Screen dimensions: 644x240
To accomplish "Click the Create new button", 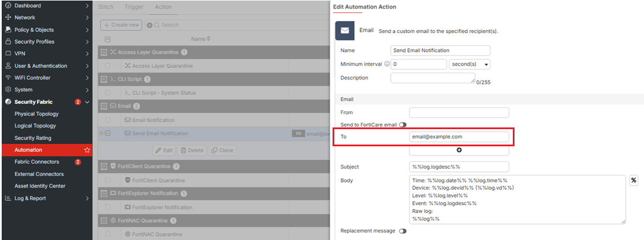I will click(121, 25).
